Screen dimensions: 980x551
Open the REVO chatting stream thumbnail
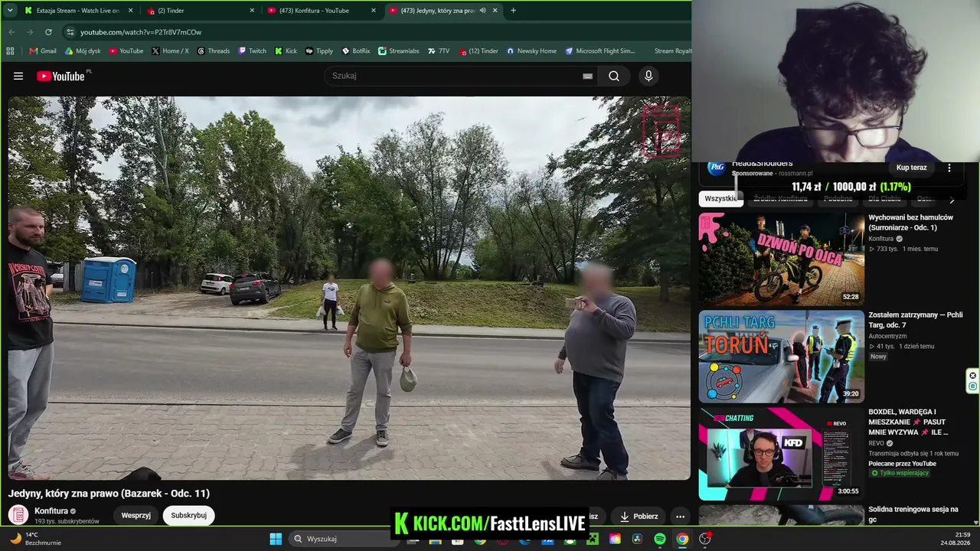tap(781, 454)
